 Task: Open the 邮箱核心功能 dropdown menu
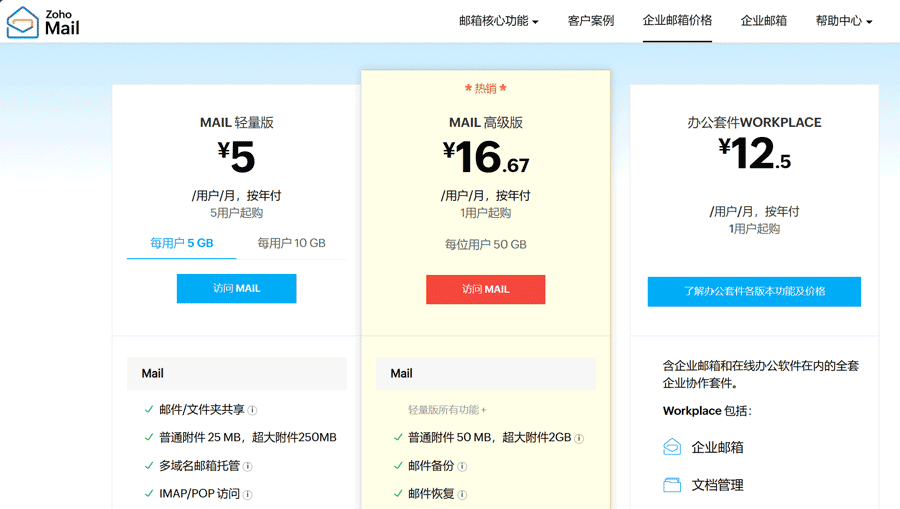pos(498,21)
